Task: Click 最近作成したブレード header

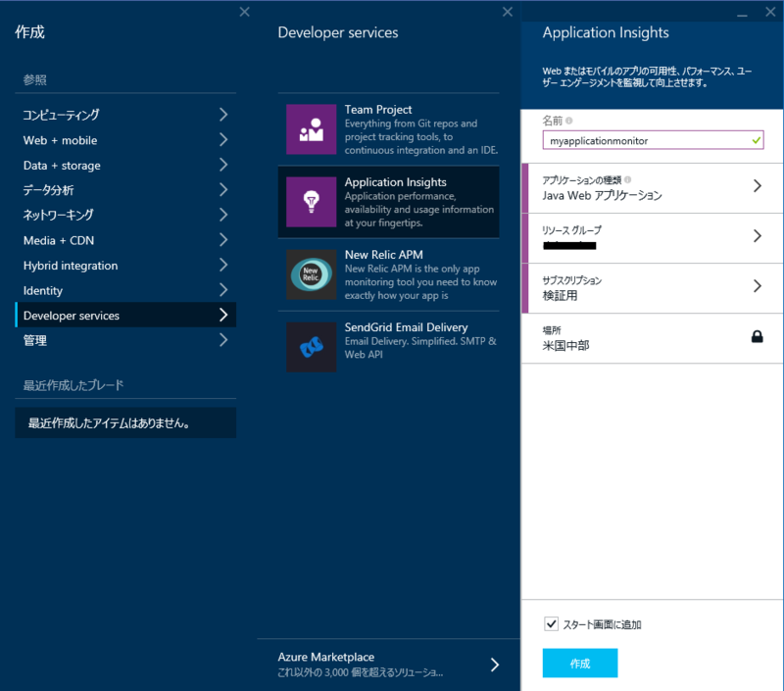Action: tap(73, 385)
